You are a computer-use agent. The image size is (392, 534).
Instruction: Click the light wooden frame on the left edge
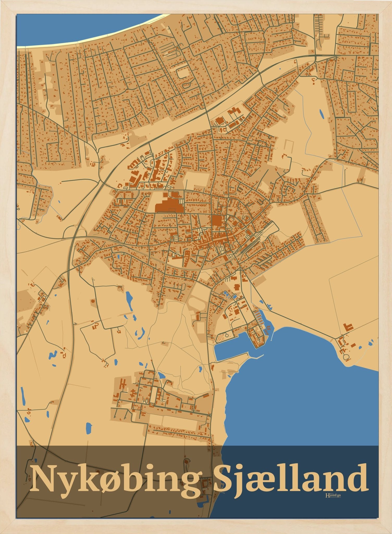[x=8, y=261]
